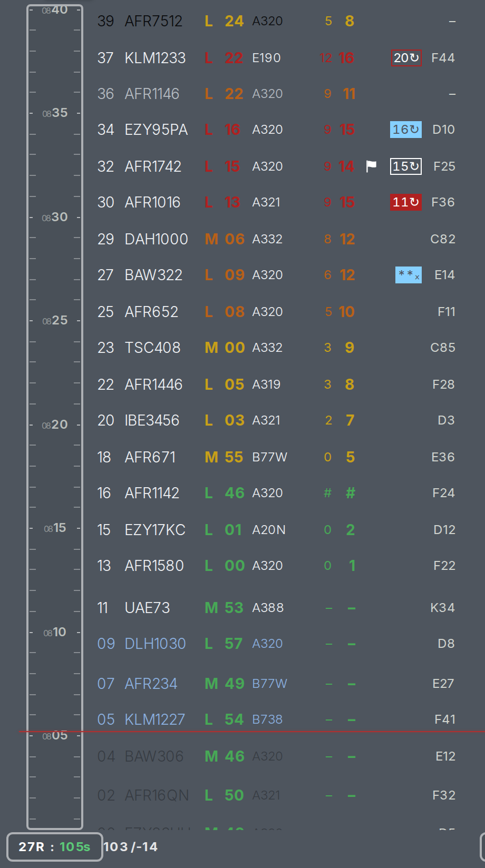The image size is (485, 868).
Task: Click the 103 /-14 counter text
Action: tap(131, 847)
